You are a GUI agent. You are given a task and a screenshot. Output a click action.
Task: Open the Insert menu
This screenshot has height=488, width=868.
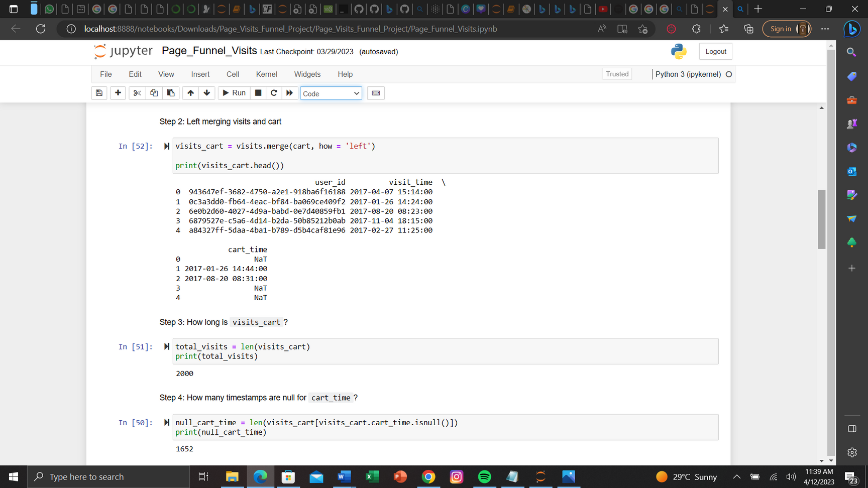click(x=200, y=74)
